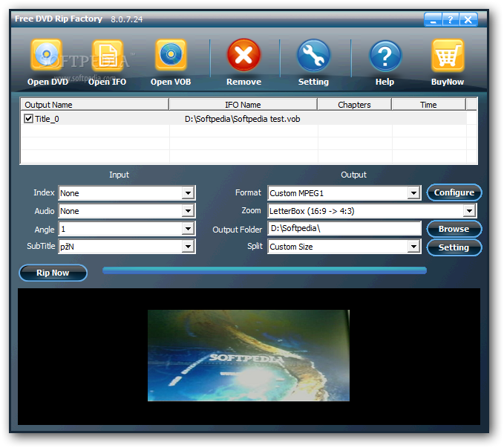The height and width of the screenshot is (448, 504).
Task: Open the Zoom LetterBox dropdown
Action: pyautogui.click(x=469, y=211)
